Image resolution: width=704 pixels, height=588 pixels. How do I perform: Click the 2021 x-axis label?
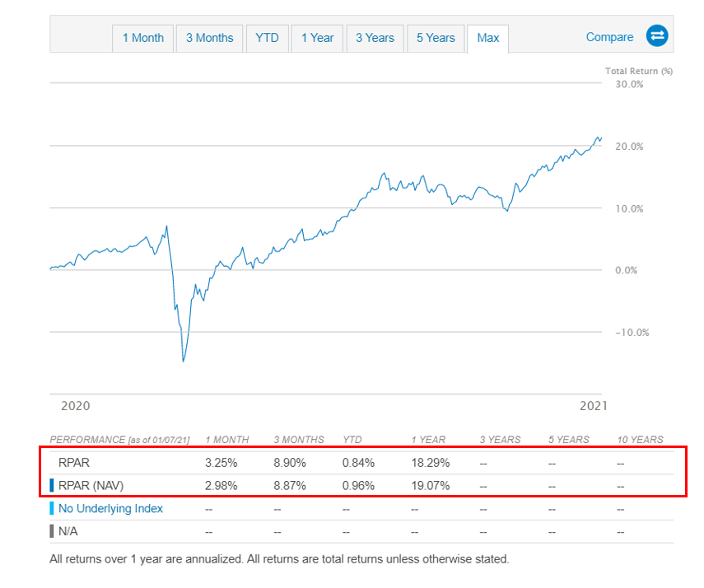pyautogui.click(x=593, y=406)
